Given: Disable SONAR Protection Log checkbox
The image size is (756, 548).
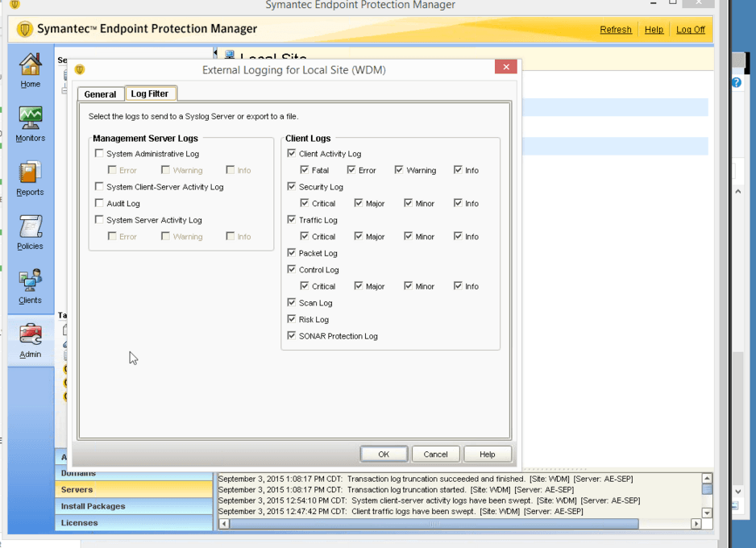Looking at the screenshot, I should click(291, 335).
